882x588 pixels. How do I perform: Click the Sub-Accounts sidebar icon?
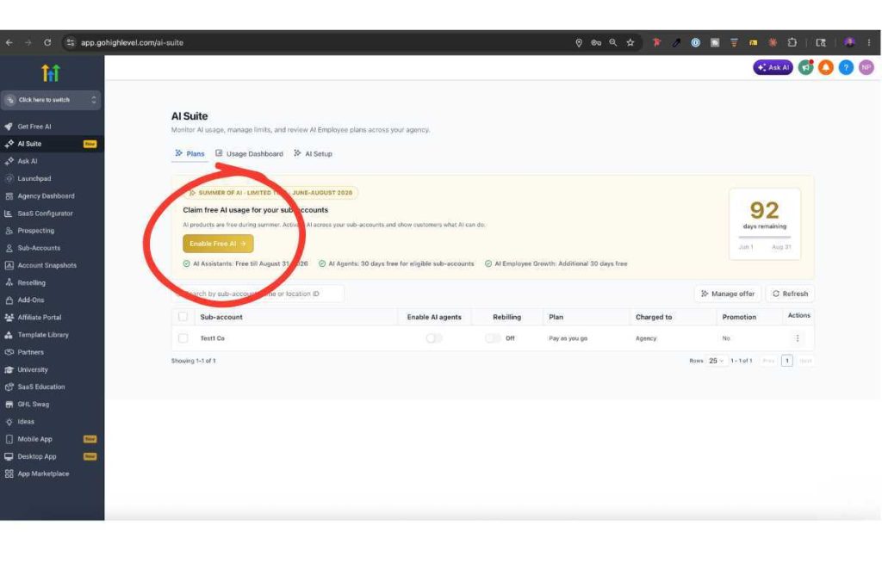pos(9,248)
